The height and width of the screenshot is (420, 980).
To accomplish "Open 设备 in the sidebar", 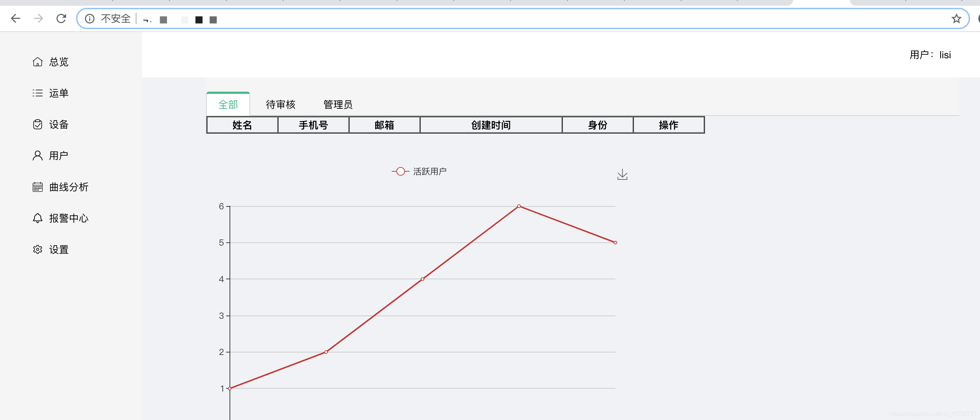I will [59, 124].
